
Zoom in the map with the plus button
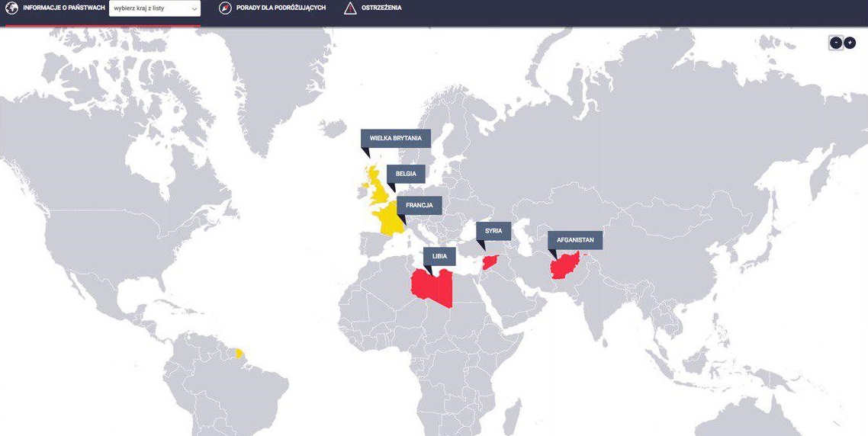pos(850,43)
